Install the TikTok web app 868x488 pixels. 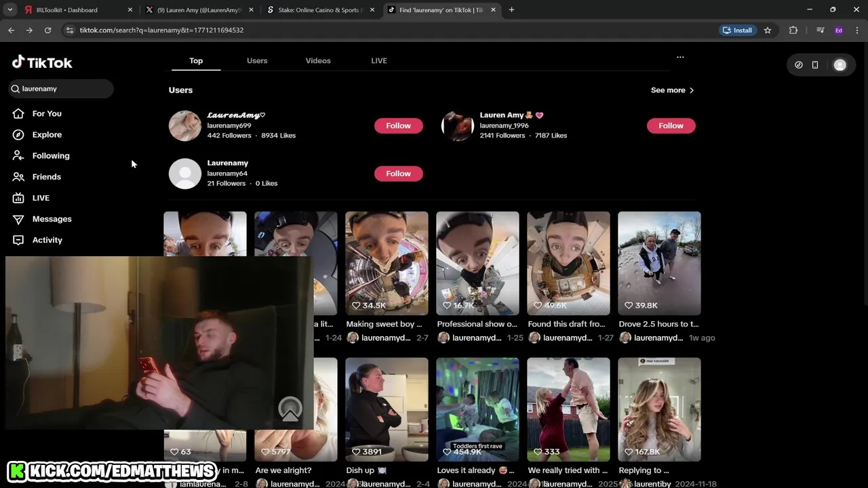(x=737, y=30)
